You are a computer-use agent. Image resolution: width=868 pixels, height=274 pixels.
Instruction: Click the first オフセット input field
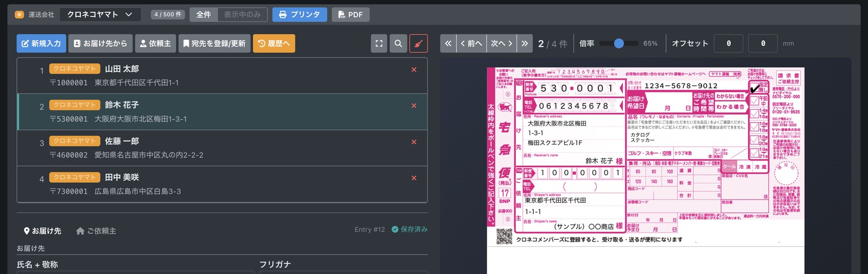(729, 43)
